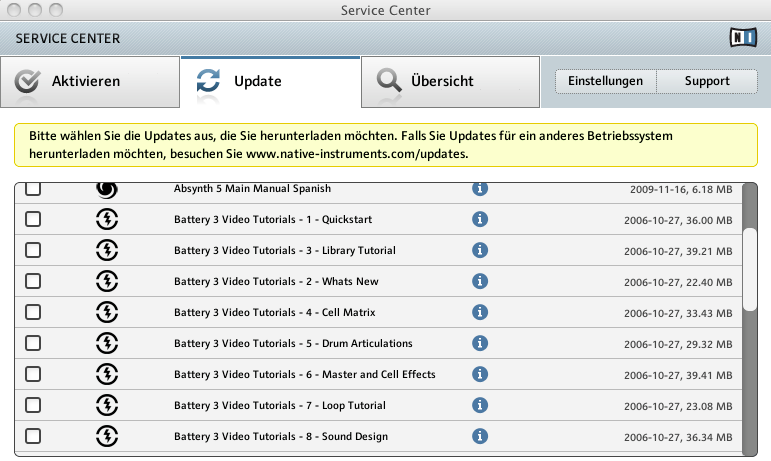
Task: Click the Absynth 5 spiral product icon
Action: [107, 189]
